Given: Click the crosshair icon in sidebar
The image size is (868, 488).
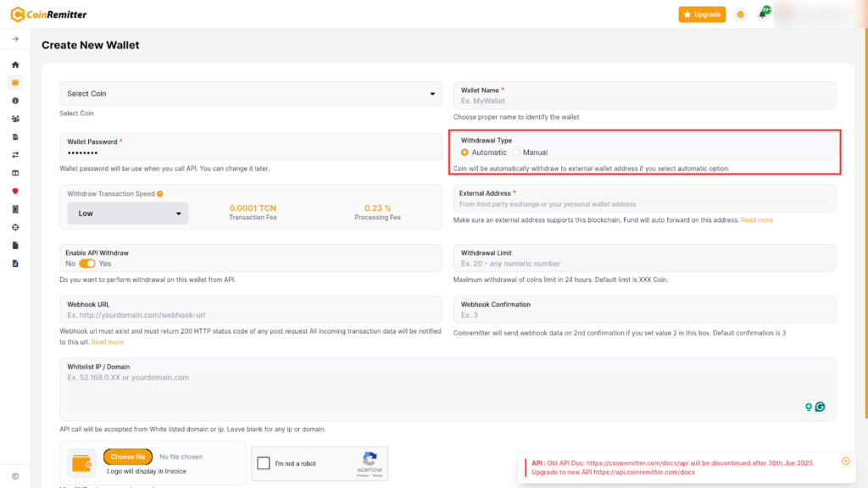Looking at the screenshot, I should pos(15,227).
